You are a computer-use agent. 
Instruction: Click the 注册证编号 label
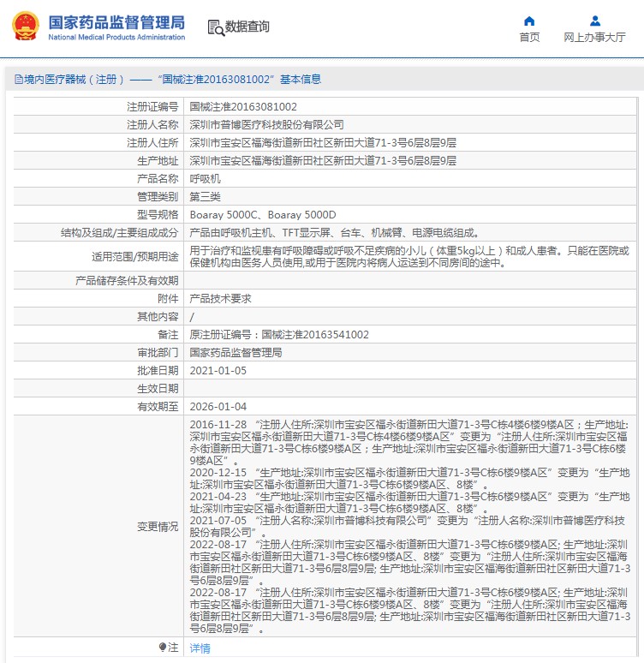[x=152, y=106]
